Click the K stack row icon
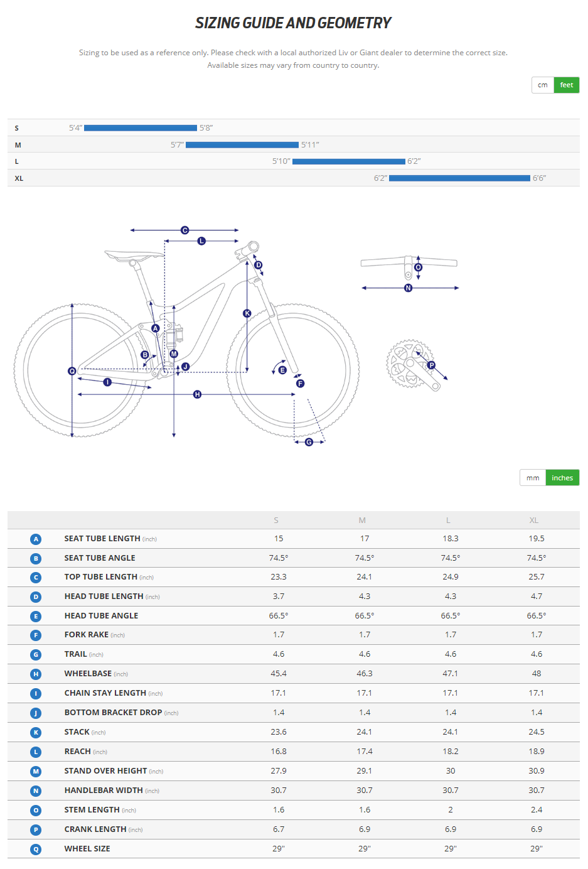588x869 pixels. pos(36,732)
